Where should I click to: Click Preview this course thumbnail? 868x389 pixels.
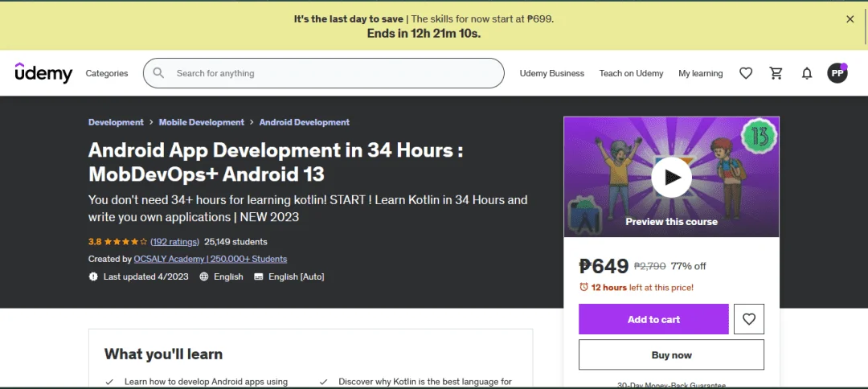tap(671, 177)
